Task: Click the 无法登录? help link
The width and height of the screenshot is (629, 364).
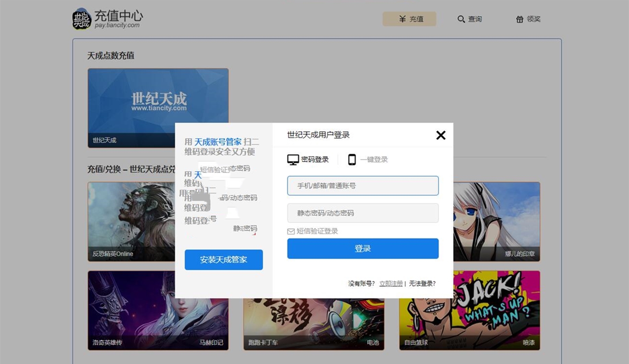Action: pos(421,283)
